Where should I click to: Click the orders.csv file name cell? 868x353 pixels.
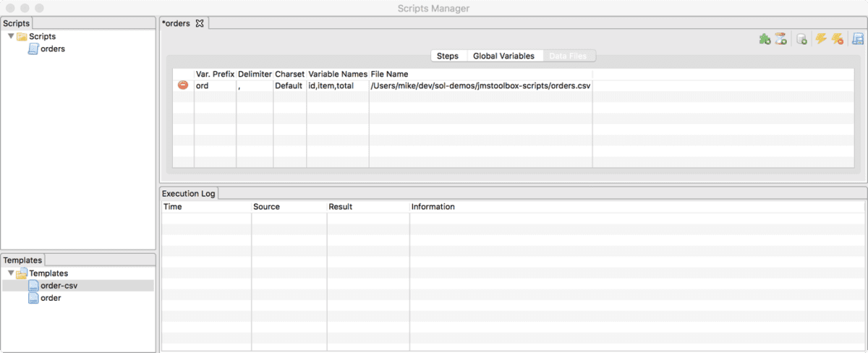coord(480,85)
